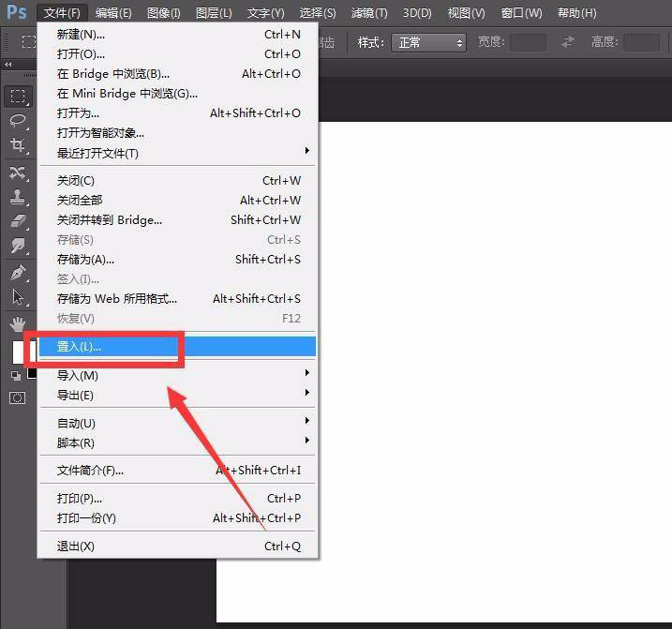Image resolution: width=672 pixels, height=629 pixels.
Task: Select the Path Selection arrow tool
Action: click(x=18, y=297)
